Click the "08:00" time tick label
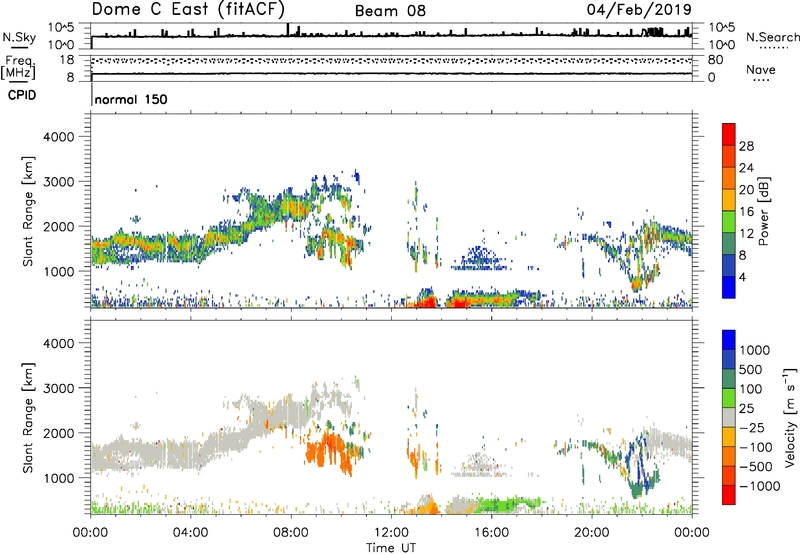Screen dimensions: 800x554 291,533
